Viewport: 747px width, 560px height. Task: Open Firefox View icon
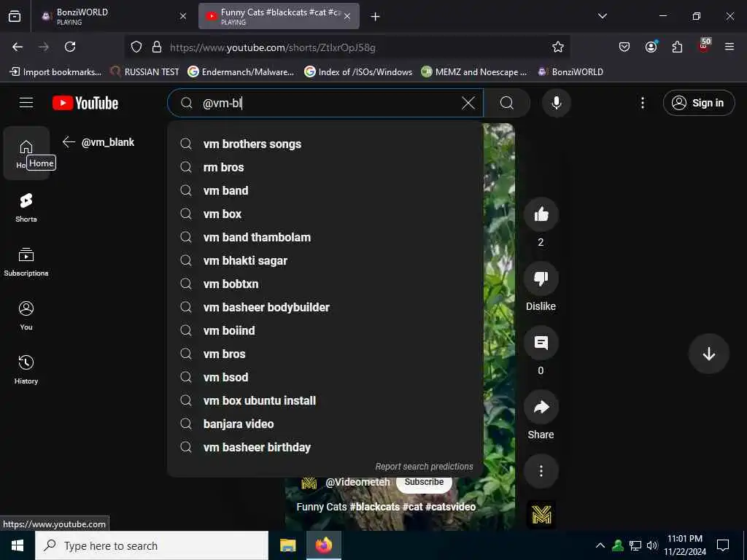(x=15, y=16)
